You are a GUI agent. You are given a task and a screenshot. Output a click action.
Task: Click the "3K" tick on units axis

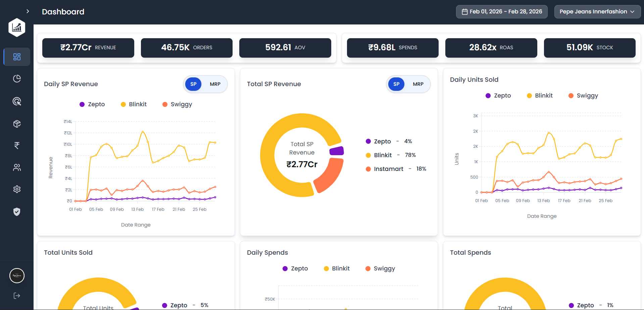tap(476, 116)
